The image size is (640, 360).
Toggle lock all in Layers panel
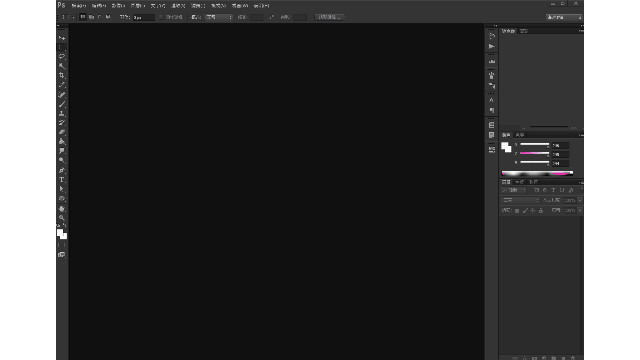point(541,211)
